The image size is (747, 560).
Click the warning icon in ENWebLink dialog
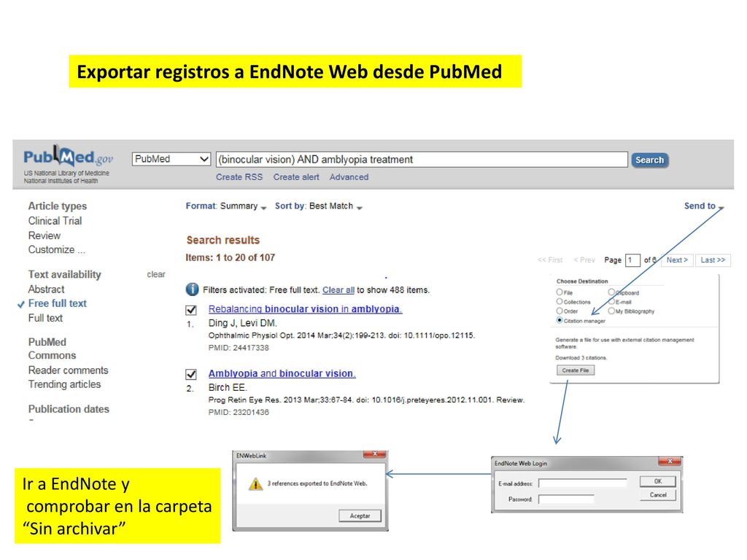pyautogui.click(x=256, y=484)
